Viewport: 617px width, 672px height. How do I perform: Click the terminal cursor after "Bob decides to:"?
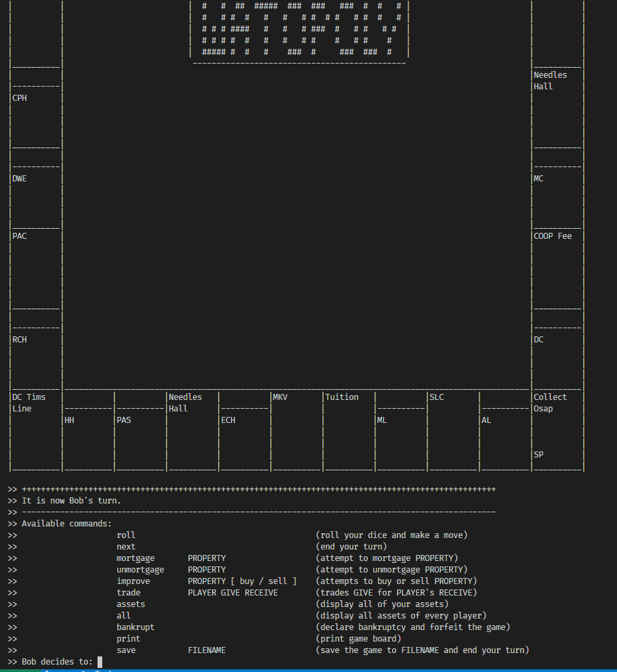click(x=100, y=662)
